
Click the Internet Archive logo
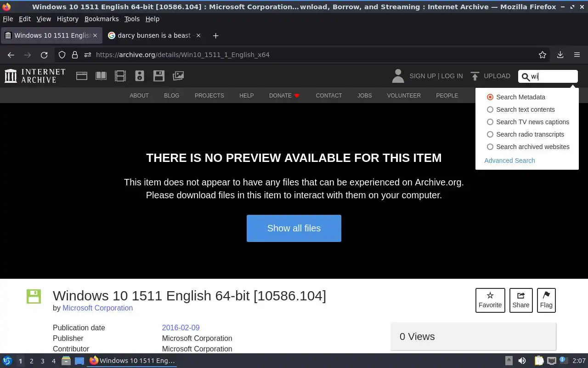(x=35, y=76)
